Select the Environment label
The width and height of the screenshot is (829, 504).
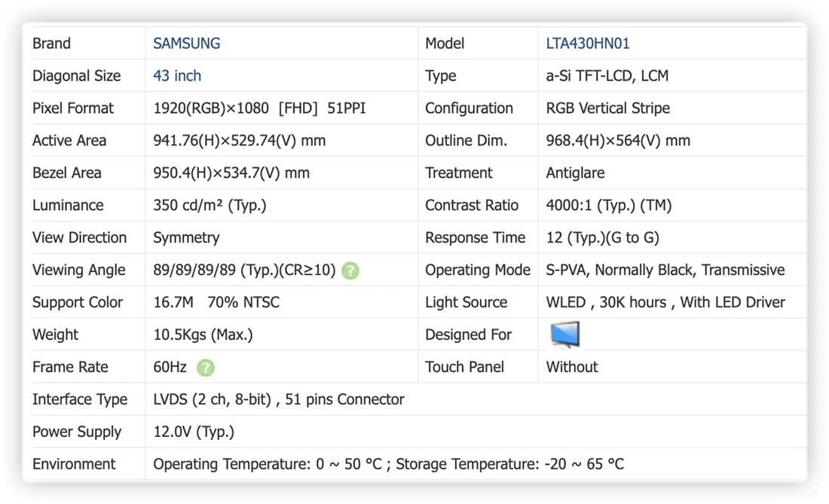[74, 464]
